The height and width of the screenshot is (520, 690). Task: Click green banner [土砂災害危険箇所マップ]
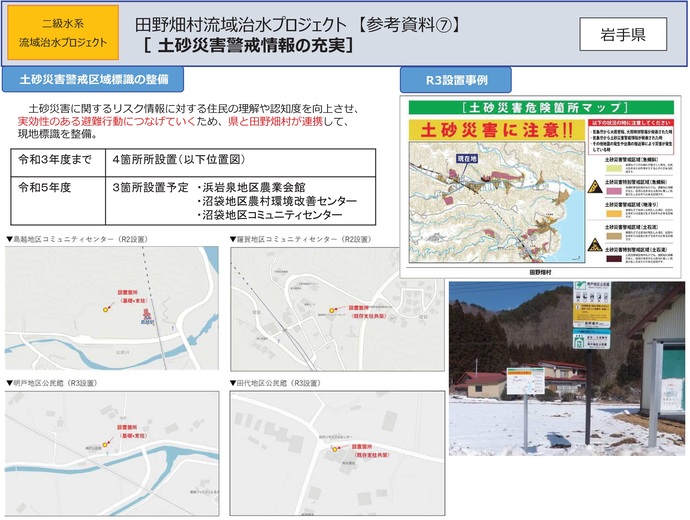tap(541, 107)
